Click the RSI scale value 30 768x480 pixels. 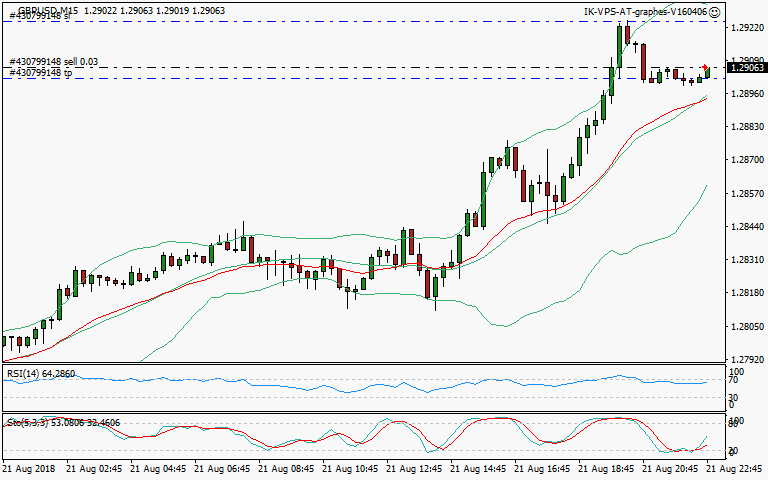pos(734,397)
